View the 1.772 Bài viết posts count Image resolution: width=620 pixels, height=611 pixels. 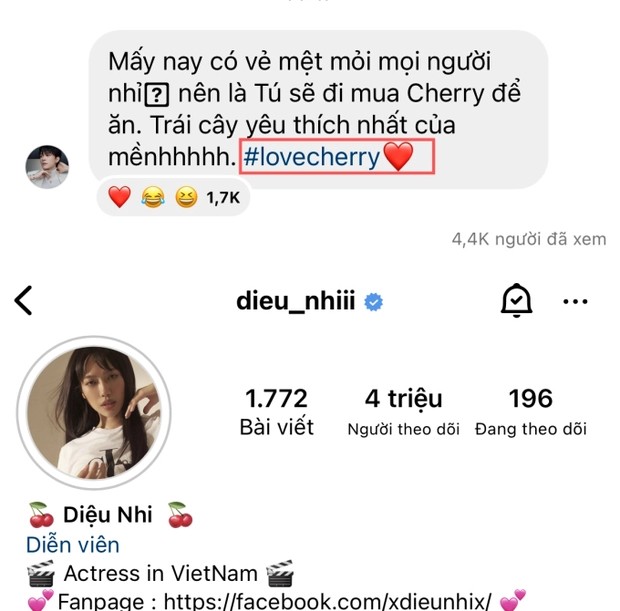click(276, 412)
